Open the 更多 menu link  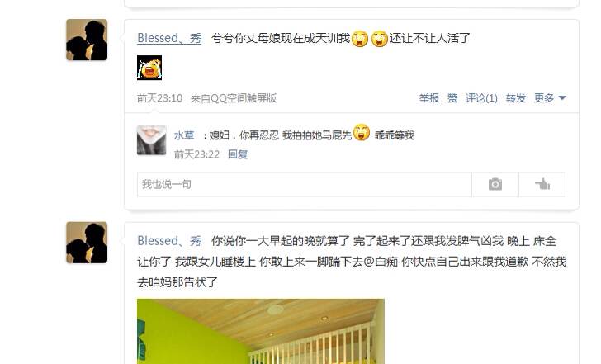(x=544, y=98)
